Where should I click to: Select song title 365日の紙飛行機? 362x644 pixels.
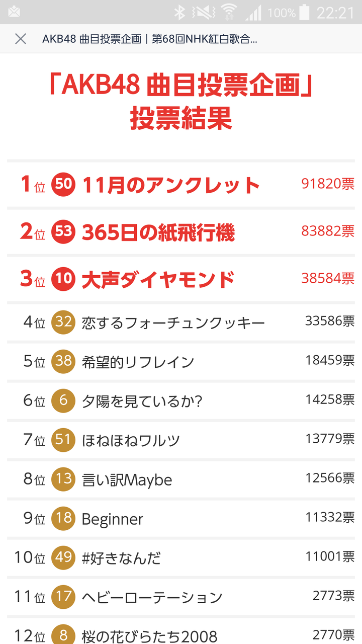(158, 232)
